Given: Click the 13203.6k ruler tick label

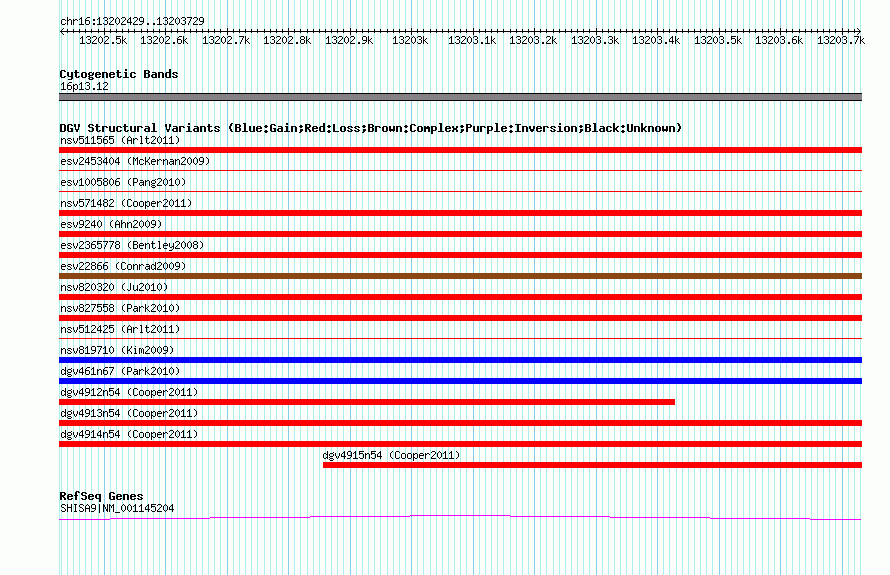Looking at the screenshot, I should tap(779, 40).
